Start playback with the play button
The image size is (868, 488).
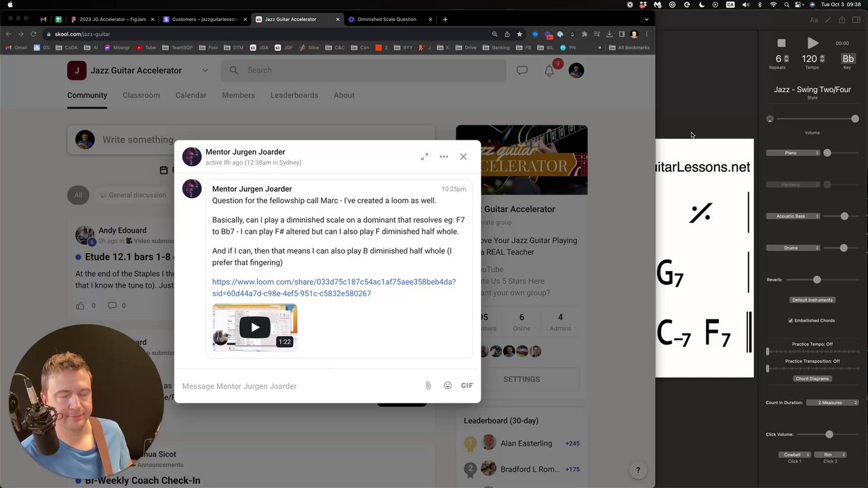pyautogui.click(x=812, y=43)
